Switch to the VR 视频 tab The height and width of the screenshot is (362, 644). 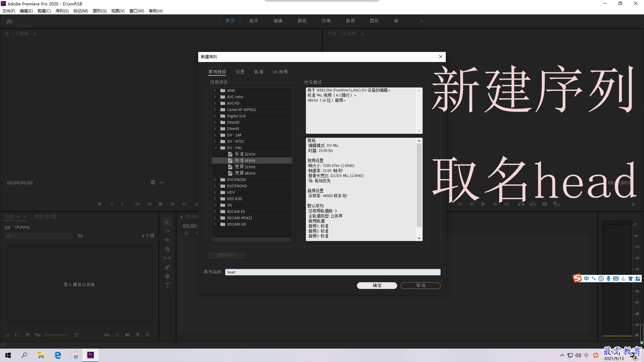click(x=280, y=72)
